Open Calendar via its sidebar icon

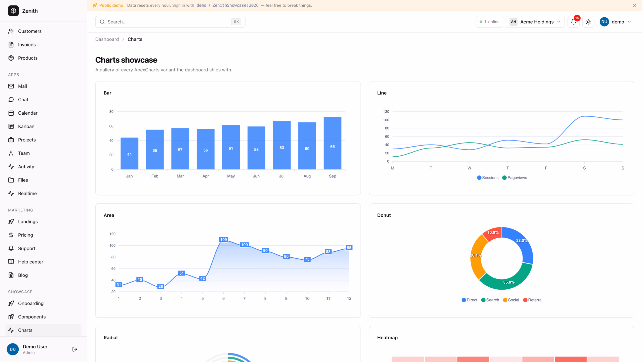pyautogui.click(x=11, y=113)
